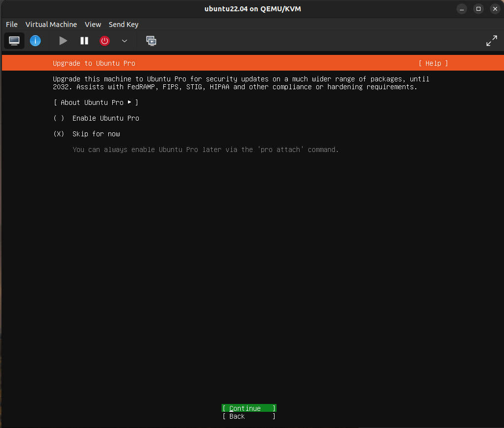Open the manage VM snapshots icon
The width and height of the screenshot is (504, 428).
(x=151, y=41)
